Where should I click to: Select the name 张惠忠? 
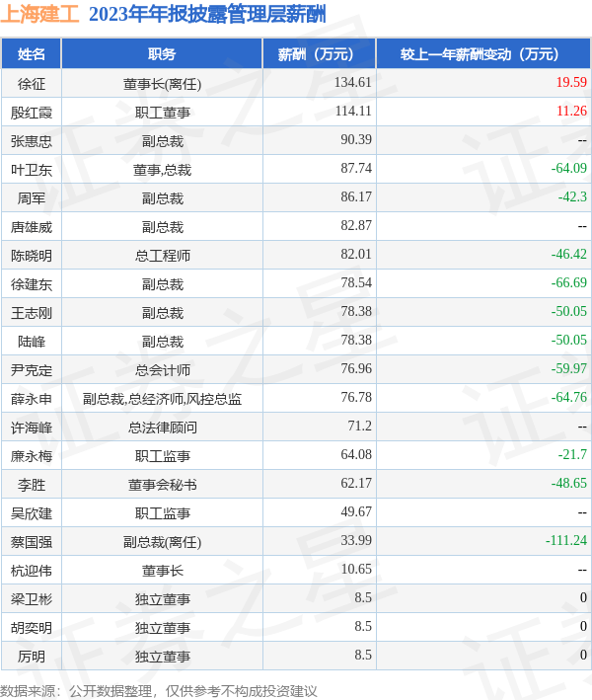(32, 141)
